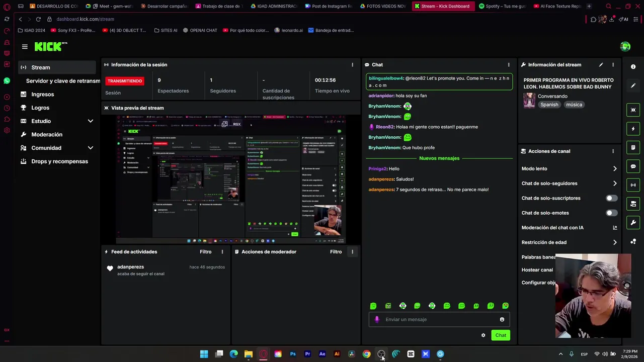Screen dimensions: 644x362
Task: Click the stream preview thumbnail
Action: 231,179
